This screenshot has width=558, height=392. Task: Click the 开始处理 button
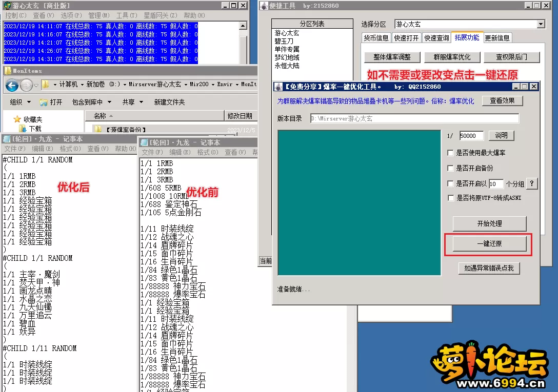489,224
